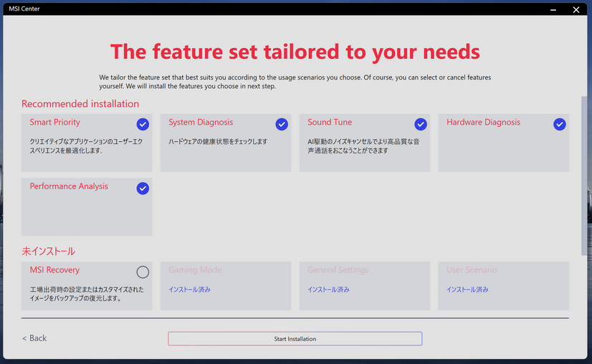
Task: Close the MSI Center window
Action: pyautogui.click(x=576, y=9)
